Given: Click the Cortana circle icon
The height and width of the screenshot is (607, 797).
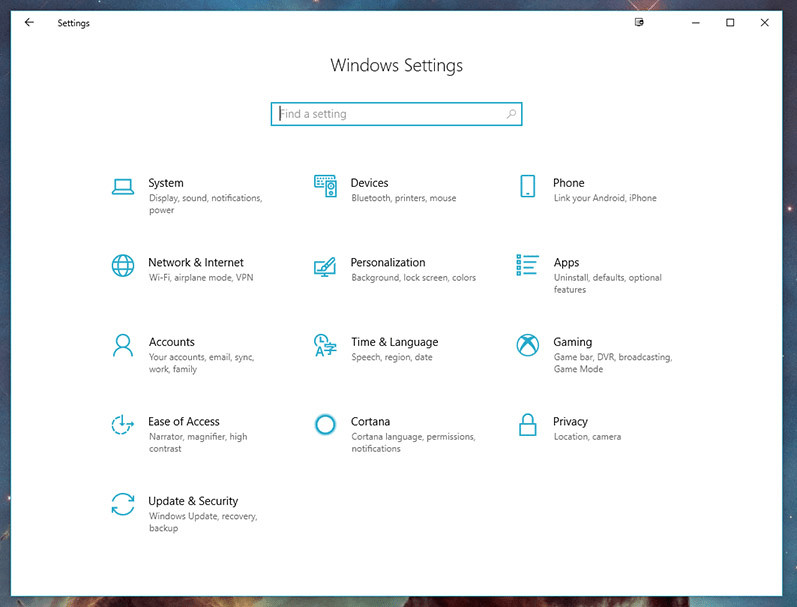Looking at the screenshot, I should (x=325, y=424).
